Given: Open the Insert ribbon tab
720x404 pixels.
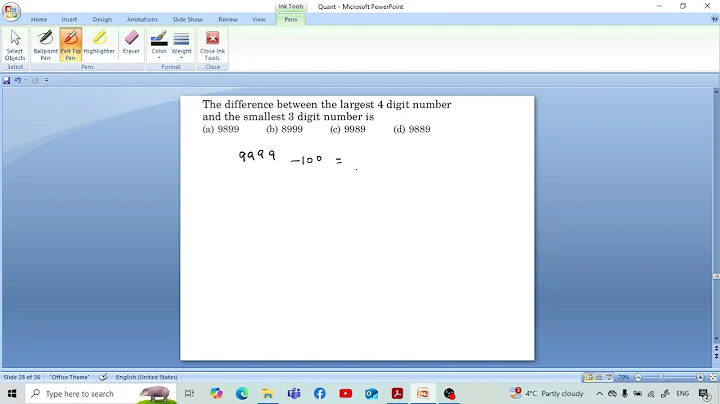Looking at the screenshot, I should [69, 19].
